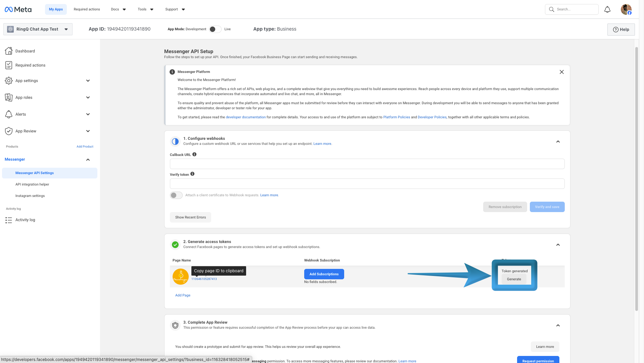
Task: Open the Docs dropdown menu
Action: point(119,9)
